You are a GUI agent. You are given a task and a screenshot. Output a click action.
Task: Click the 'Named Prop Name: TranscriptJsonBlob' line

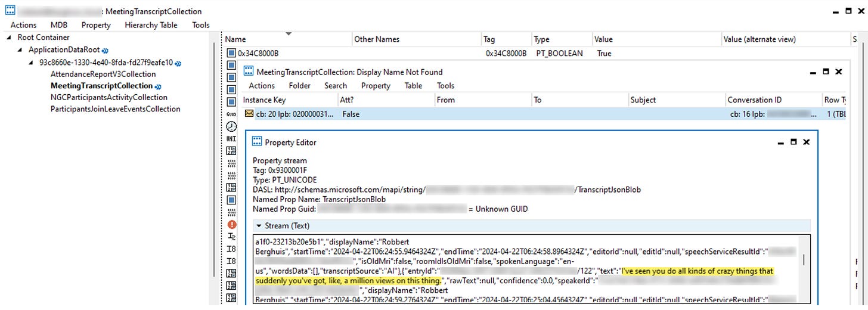tap(319, 199)
